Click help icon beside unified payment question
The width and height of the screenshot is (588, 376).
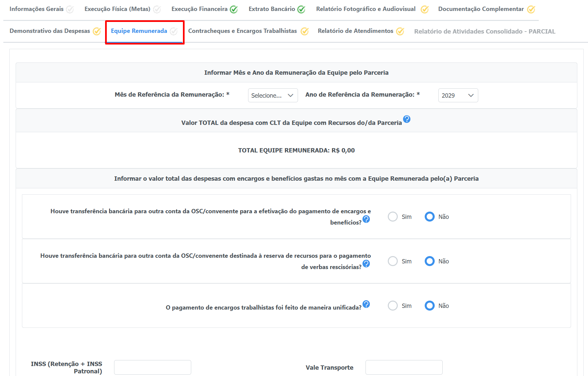[366, 304]
